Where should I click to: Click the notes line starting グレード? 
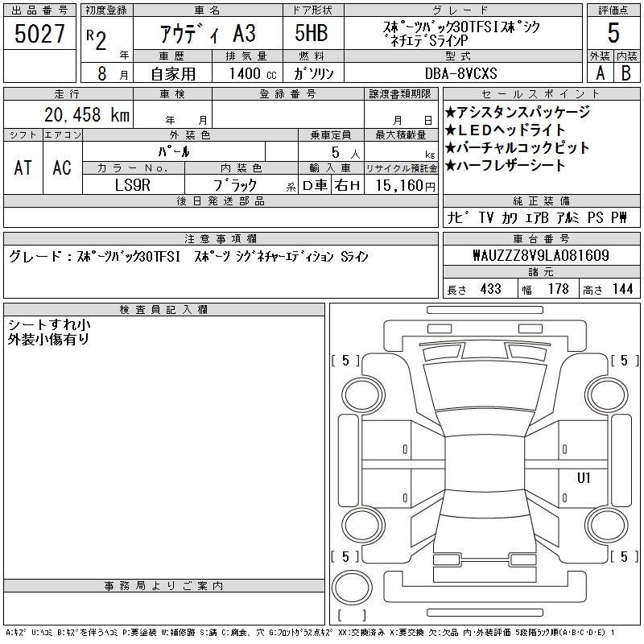[188, 256]
